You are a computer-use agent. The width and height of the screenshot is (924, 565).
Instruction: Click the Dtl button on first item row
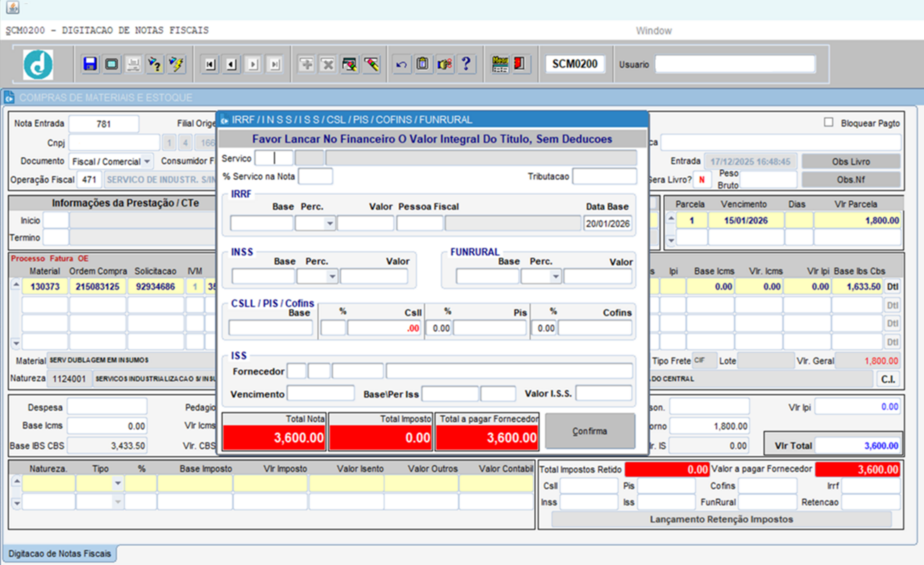[892, 286]
